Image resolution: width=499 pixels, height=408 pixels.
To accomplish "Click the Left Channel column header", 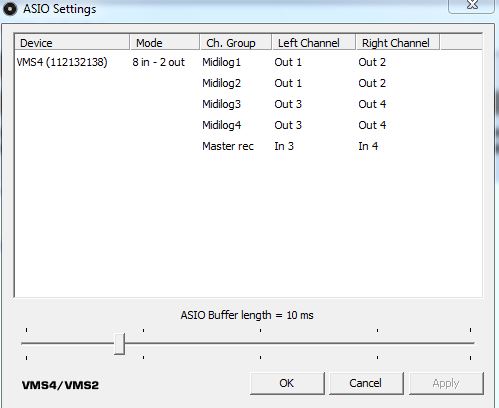I will (x=314, y=43).
